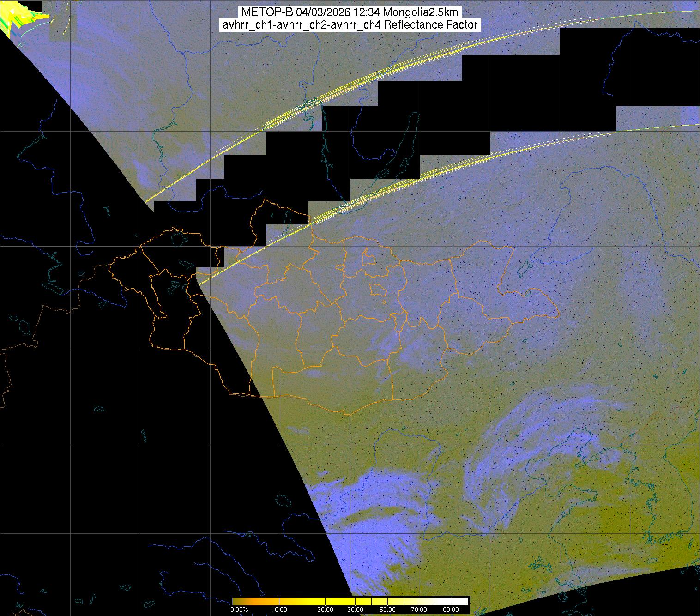Click the 70.00 label on the colorbar
Image resolution: width=700 pixels, height=616 pixels.
(x=412, y=610)
